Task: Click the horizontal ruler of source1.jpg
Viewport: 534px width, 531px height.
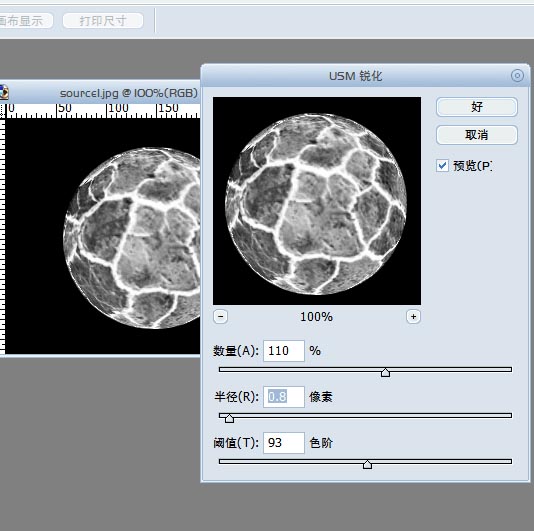Action: [x=103, y=111]
